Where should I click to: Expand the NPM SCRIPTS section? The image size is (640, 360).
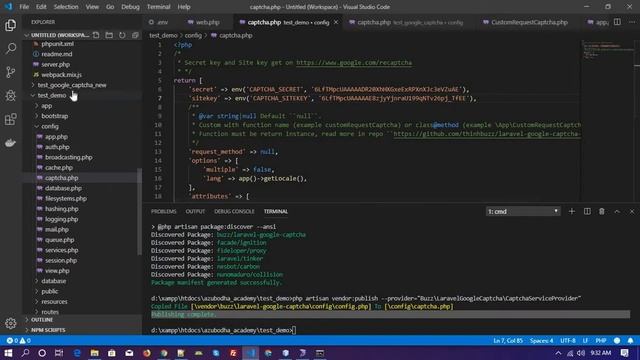pos(48,330)
